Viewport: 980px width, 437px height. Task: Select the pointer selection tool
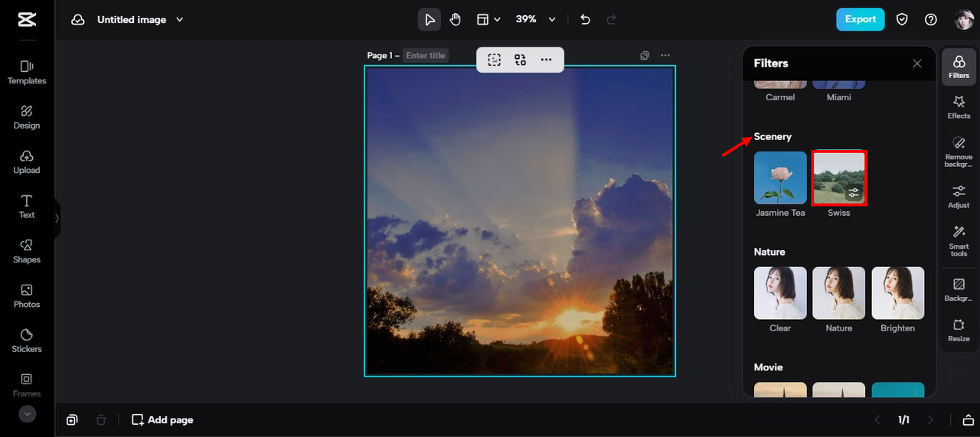pos(430,20)
